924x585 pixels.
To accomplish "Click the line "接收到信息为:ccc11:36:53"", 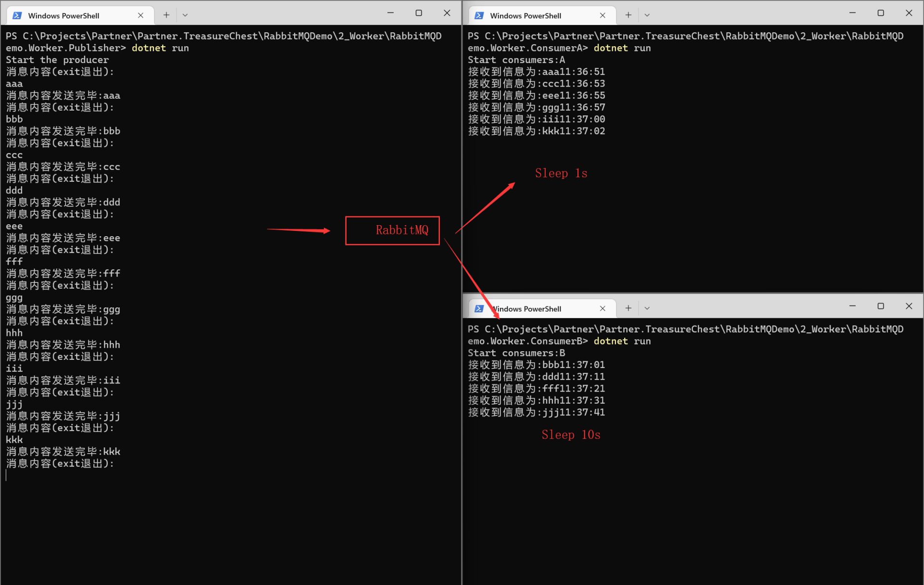I will pos(537,83).
